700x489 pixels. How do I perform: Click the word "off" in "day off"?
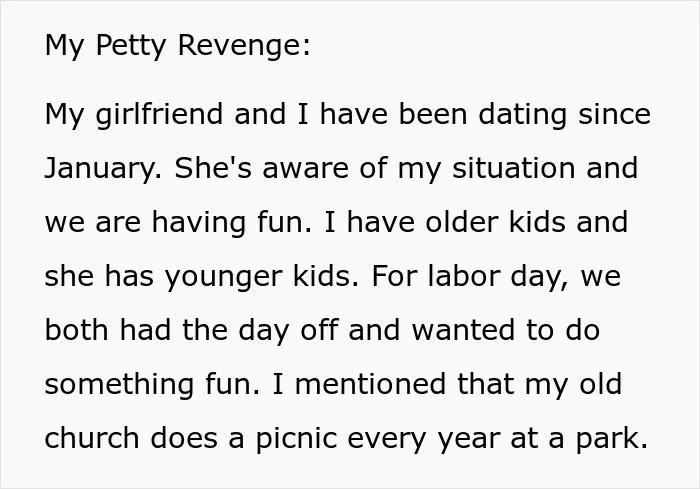click(x=319, y=330)
